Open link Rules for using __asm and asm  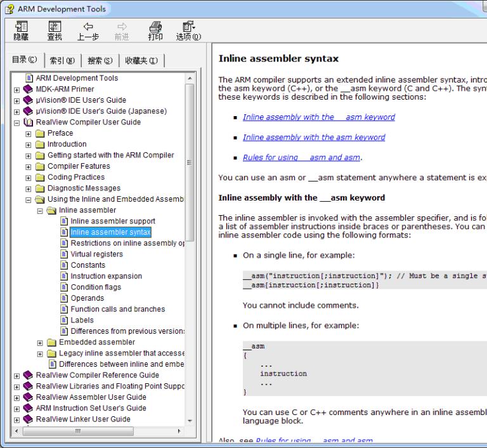click(x=302, y=157)
